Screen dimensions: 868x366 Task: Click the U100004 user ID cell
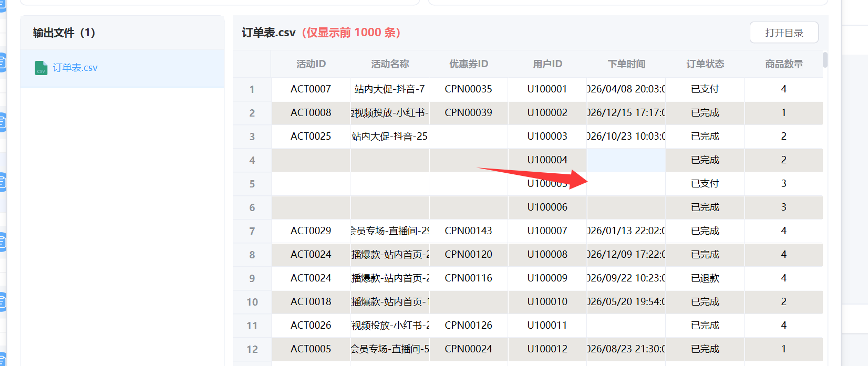tap(547, 160)
